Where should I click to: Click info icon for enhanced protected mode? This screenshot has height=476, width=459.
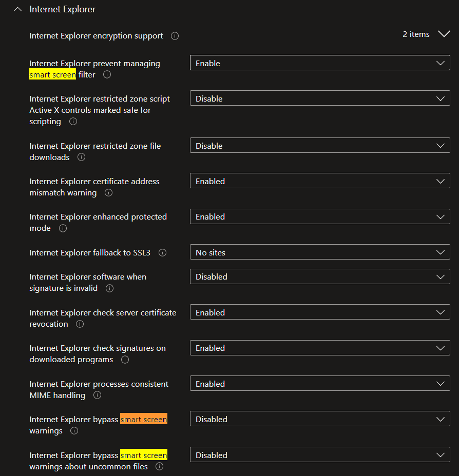pyautogui.click(x=63, y=228)
